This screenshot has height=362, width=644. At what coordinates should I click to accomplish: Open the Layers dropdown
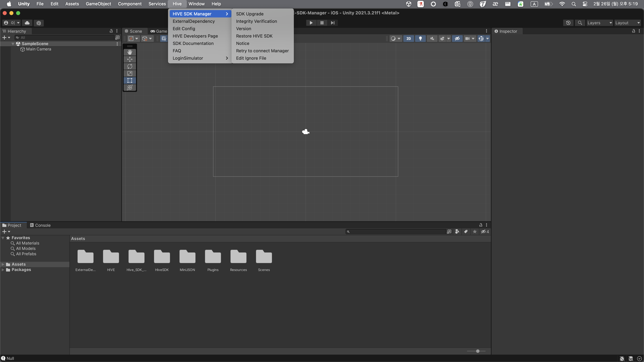click(x=599, y=23)
